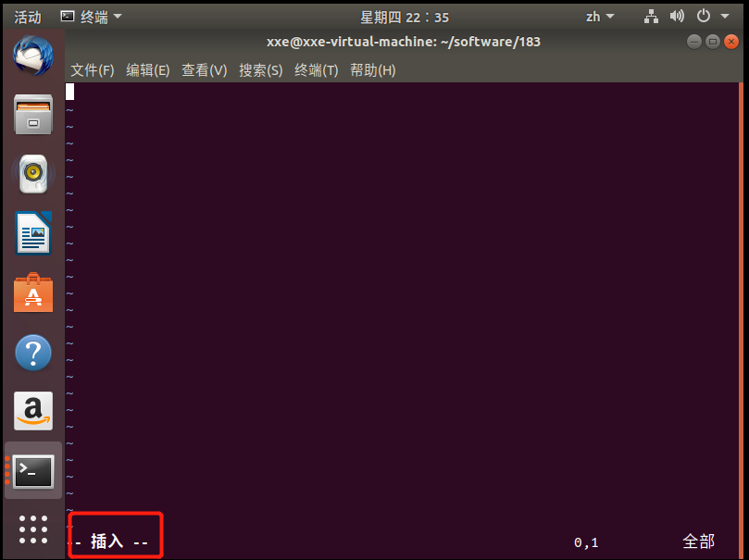Open the 搜索(S) menu
749x560 pixels.
click(x=260, y=70)
